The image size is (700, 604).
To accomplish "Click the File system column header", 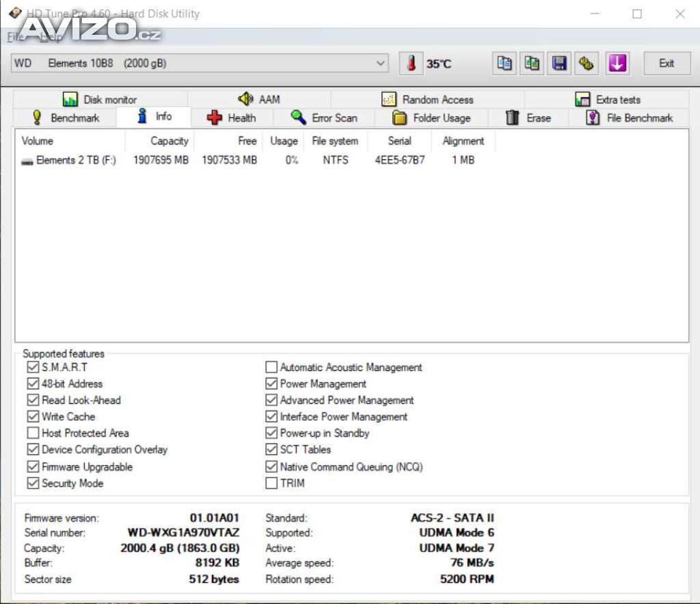I will click(335, 141).
